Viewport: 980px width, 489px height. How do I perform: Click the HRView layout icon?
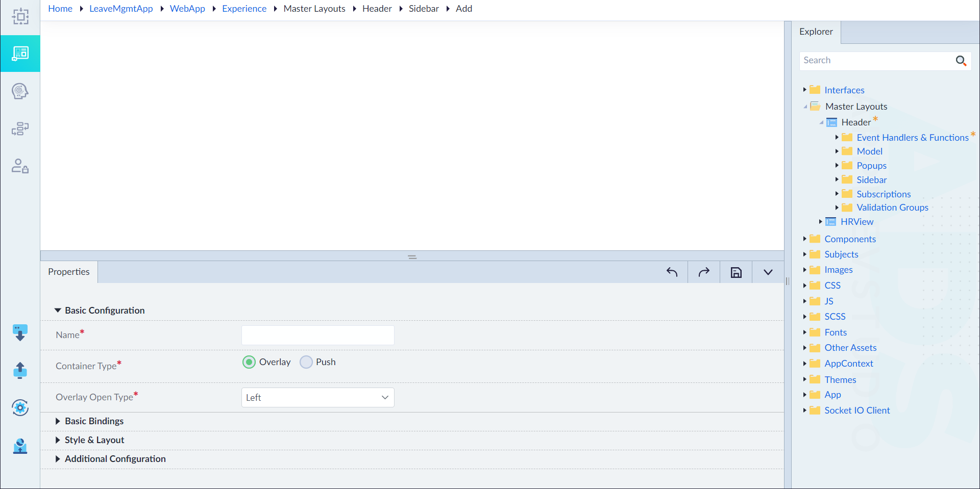point(831,222)
